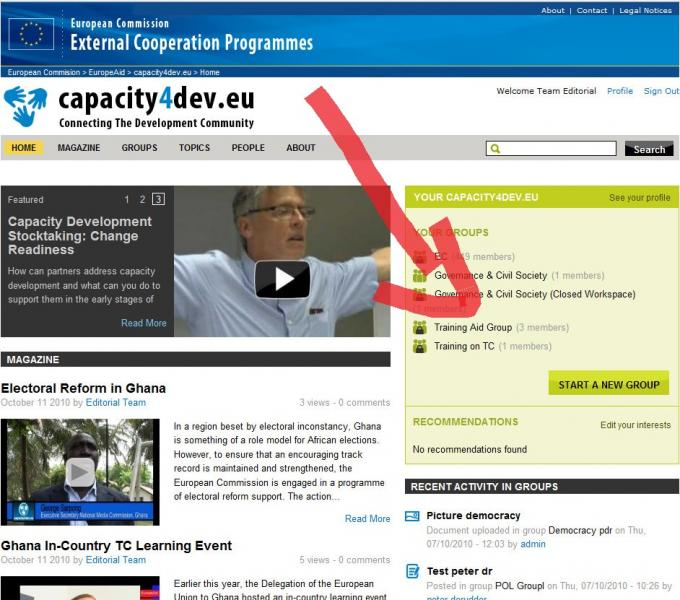Viewport: 680px width, 600px height.
Task: Click the search magnifier icon
Action: click(494, 149)
